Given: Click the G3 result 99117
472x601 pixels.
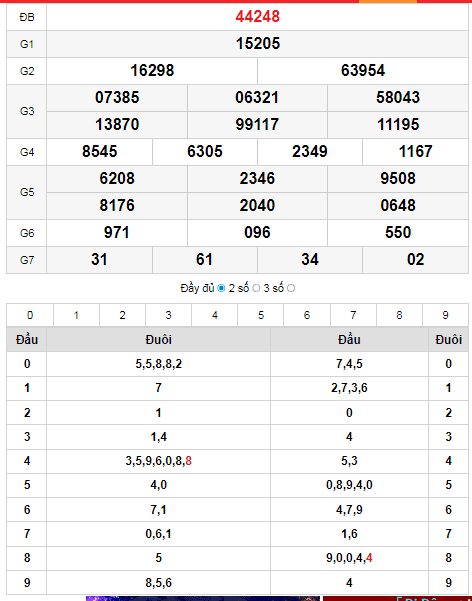Looking at the screenshot, I should click(257, 125).
